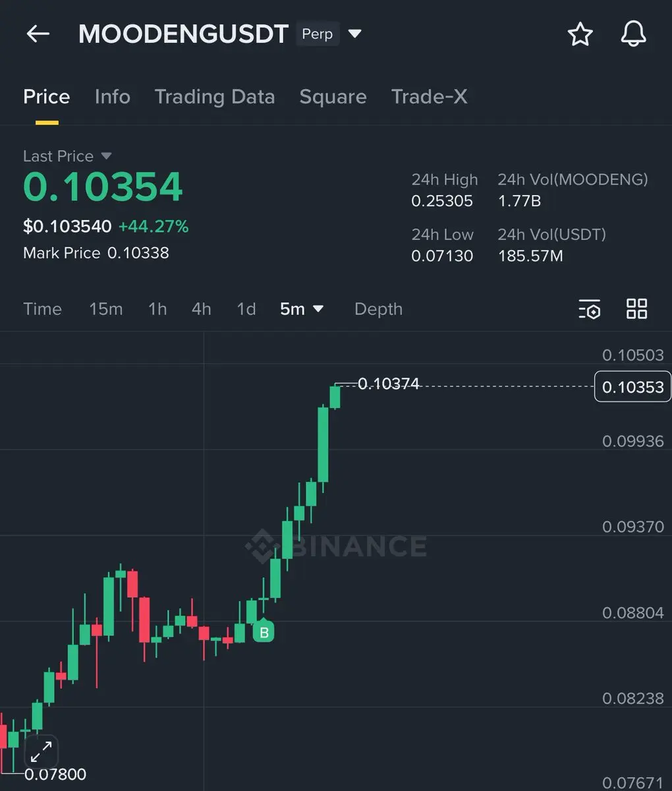Tap the 24h Vol(USDT) value 185.57M
The width and height of the screenshot is (672, 791).
coord(530,256)
